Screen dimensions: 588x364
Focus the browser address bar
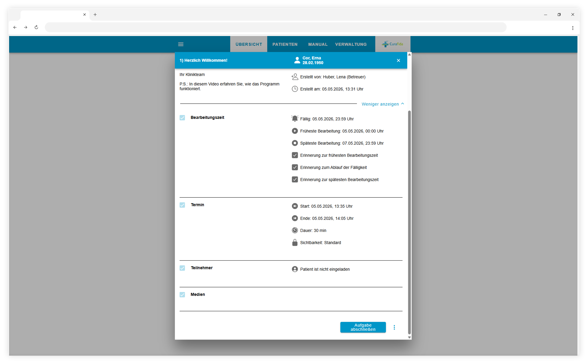point(275,27)
